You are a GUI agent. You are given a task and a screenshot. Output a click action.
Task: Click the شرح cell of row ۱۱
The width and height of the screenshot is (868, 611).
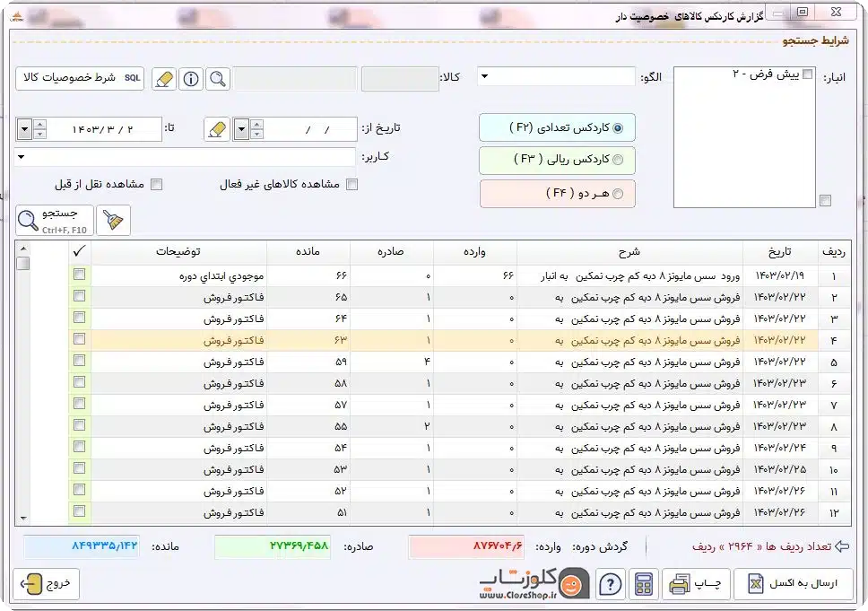click(629, 491)
